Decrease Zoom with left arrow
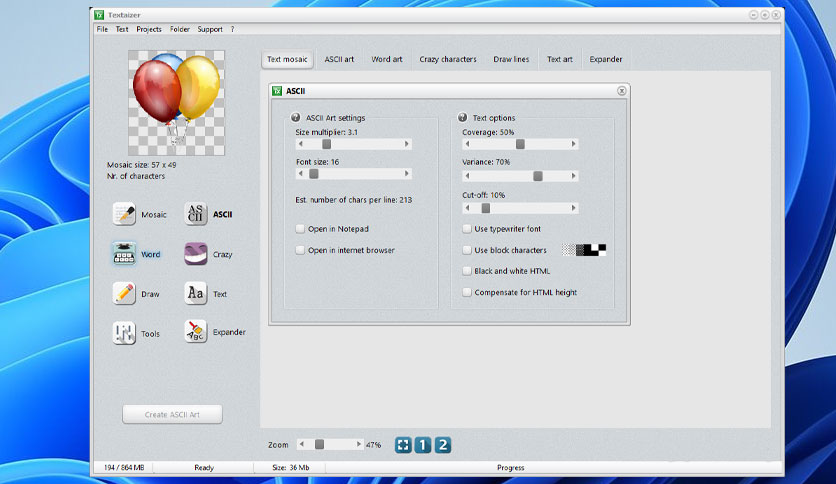Image resolution: width=836 pixels, height=484 pixels. (x=302, y=444)
